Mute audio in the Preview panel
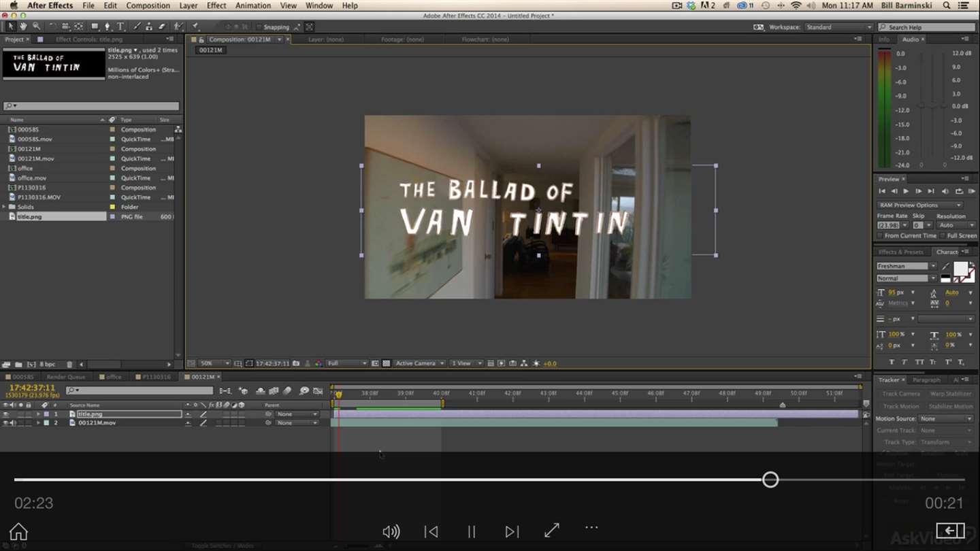This screenshot has height=551, width=980. click(x=945, y=191)
